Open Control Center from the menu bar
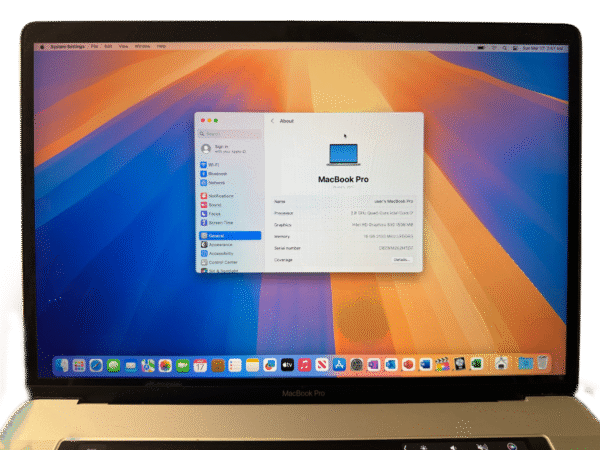 tap(515, 48)
